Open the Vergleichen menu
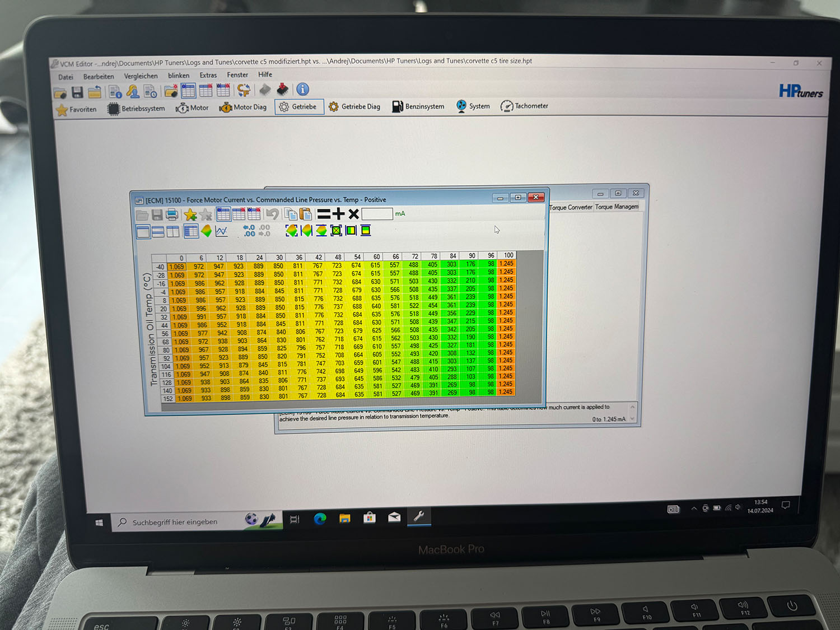Viewport: 840px width, 630px height. pos(141,76)
